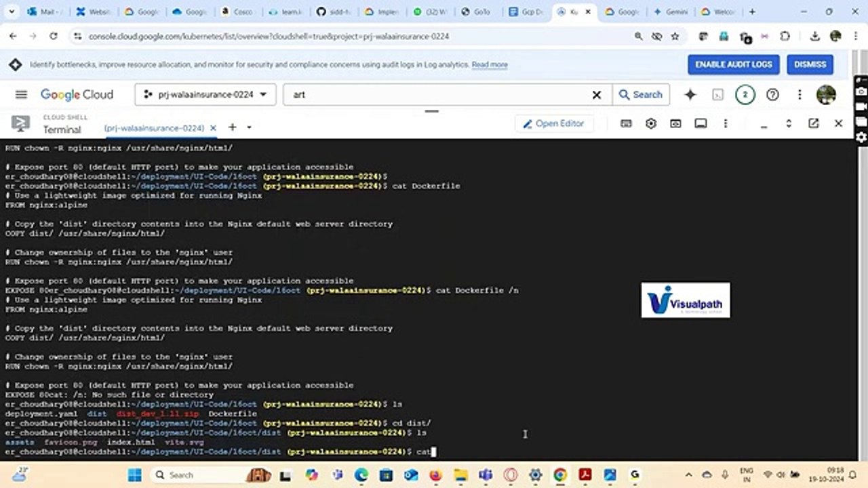Focus the search field containing 'art'
Screen dimensions: 868x488
(438, 95)
